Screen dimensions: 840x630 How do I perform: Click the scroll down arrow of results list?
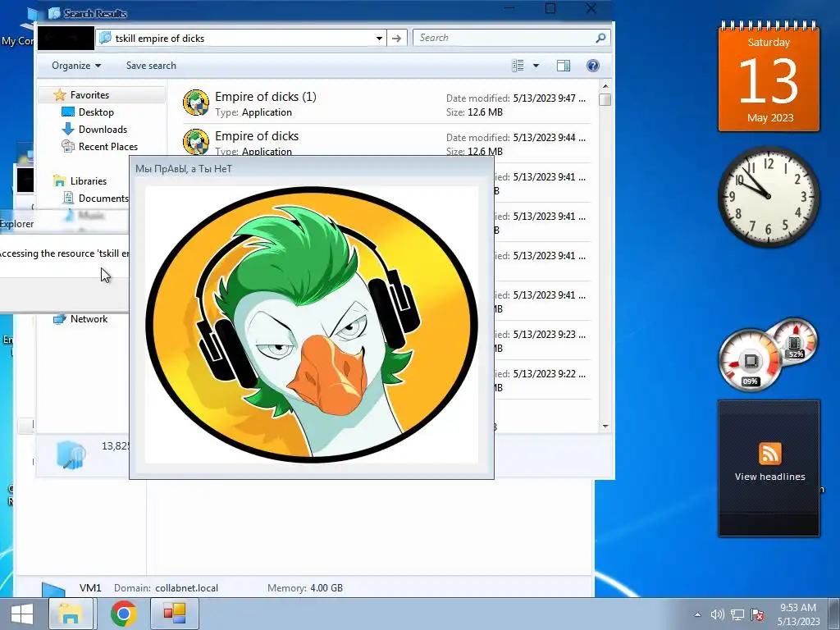tap(605, 427)
